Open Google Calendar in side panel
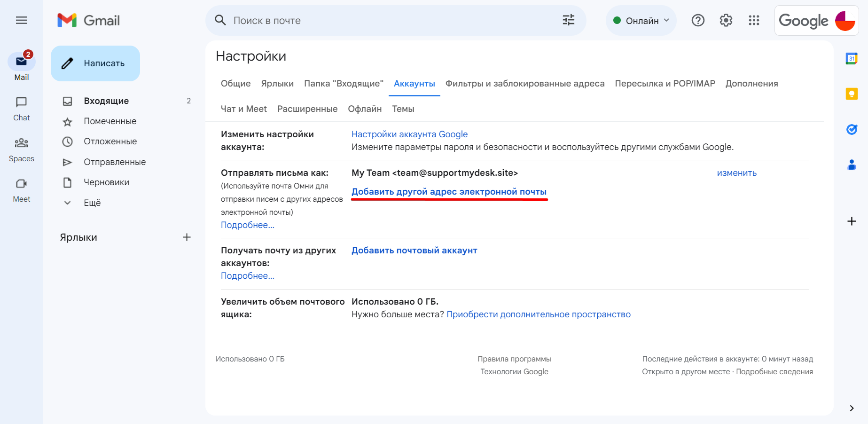Viewport: 868px width, 424px height. [852, 58]
